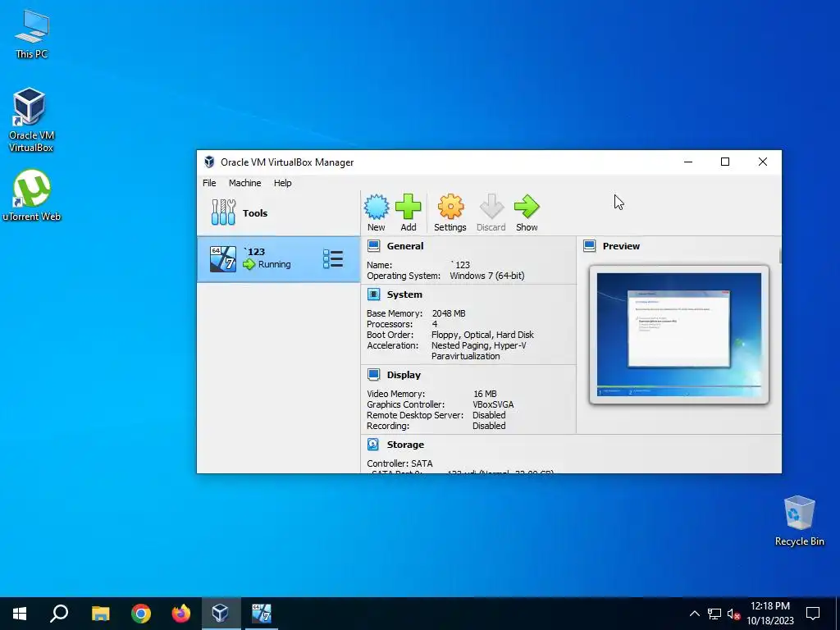The width and height of the screenshot is (840, 630).
Task: Click the General section header icon
Action: [x=374, y=246]
